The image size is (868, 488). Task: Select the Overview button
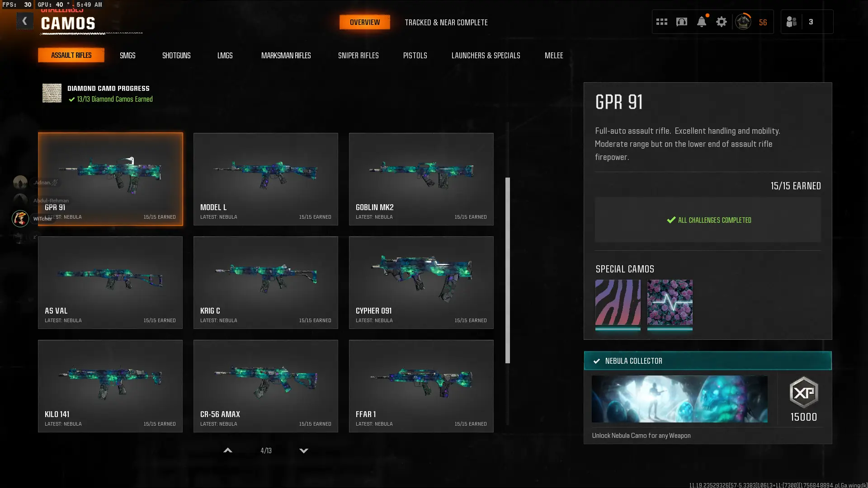click(364, 22)
